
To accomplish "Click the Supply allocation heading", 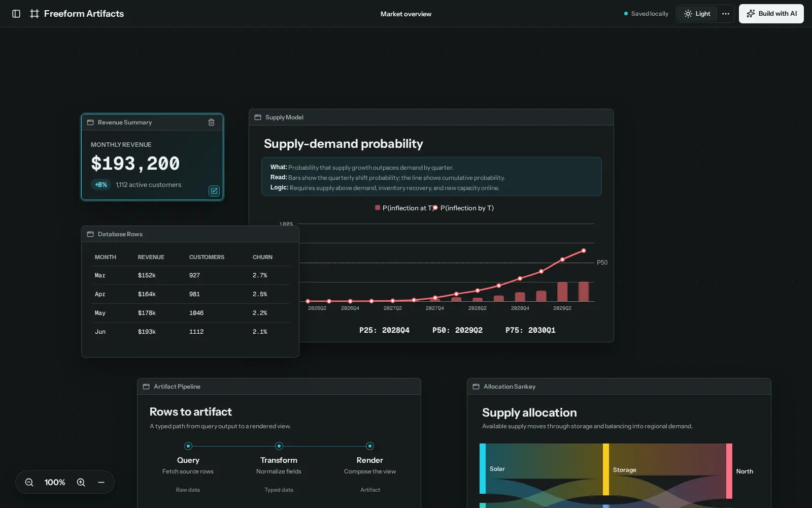I will point(529,412).
